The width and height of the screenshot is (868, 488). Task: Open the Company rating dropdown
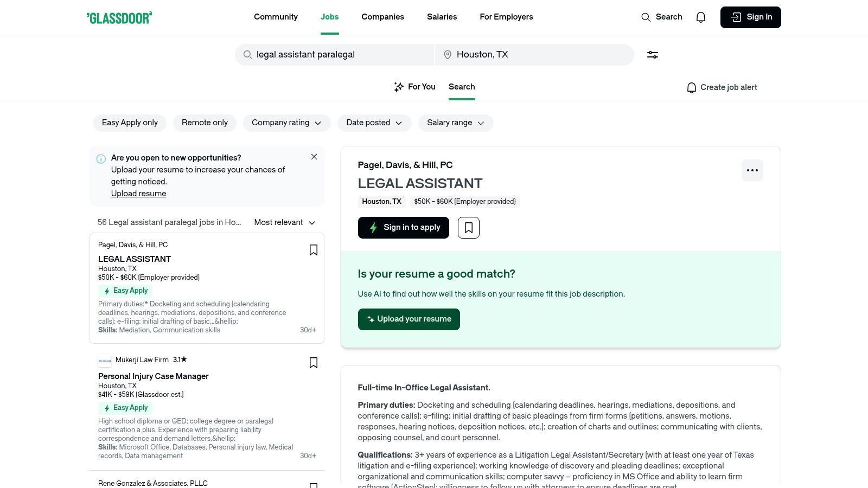click(286, 123)
